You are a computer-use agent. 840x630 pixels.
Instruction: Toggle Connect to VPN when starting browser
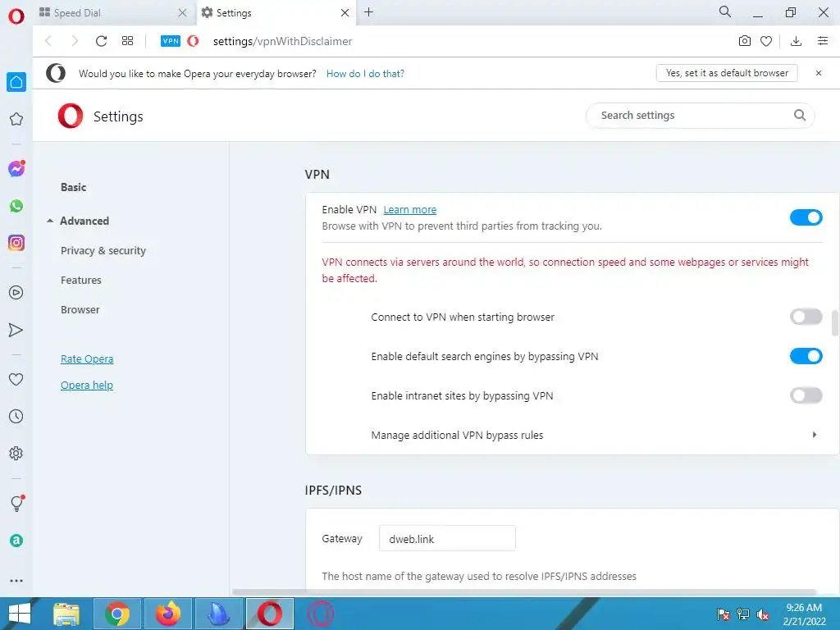pyautogui.click(x=806, y=317)
